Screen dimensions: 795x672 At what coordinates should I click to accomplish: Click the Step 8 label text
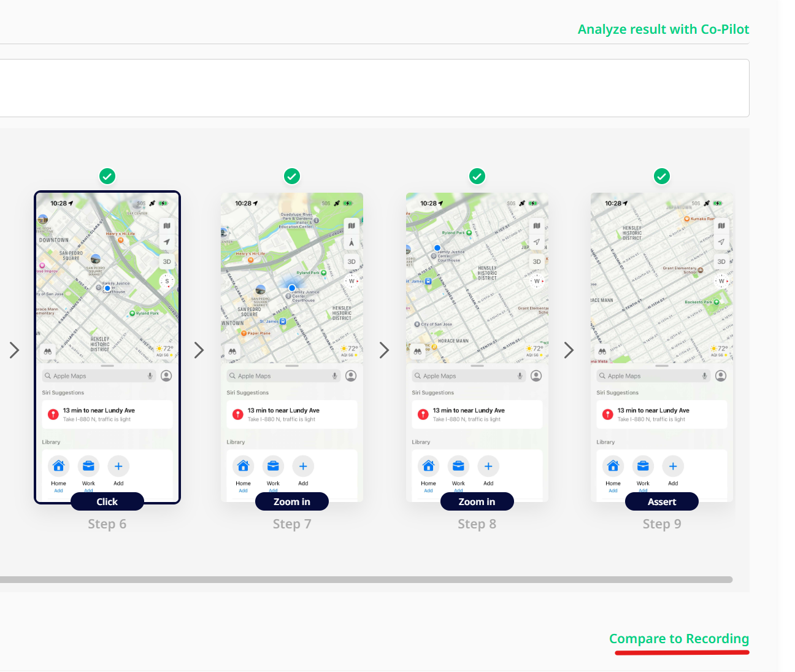click(x=477, y=524)
